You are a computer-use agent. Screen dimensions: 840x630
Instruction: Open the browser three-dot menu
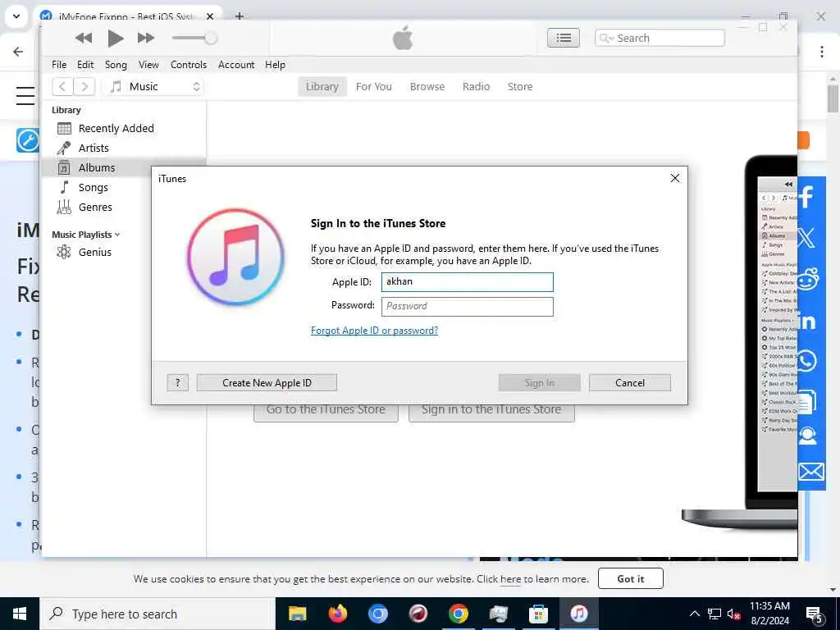click(822, 52)
